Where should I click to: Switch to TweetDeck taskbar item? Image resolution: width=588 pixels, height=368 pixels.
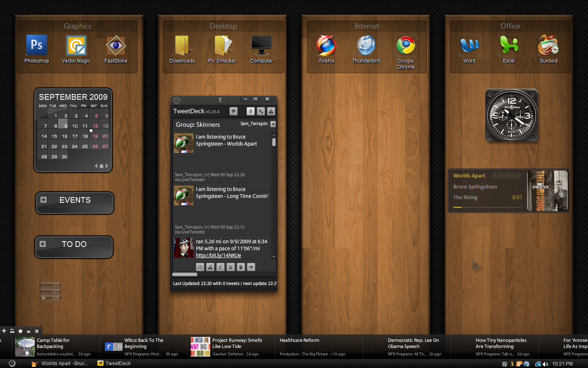point(114,363)
